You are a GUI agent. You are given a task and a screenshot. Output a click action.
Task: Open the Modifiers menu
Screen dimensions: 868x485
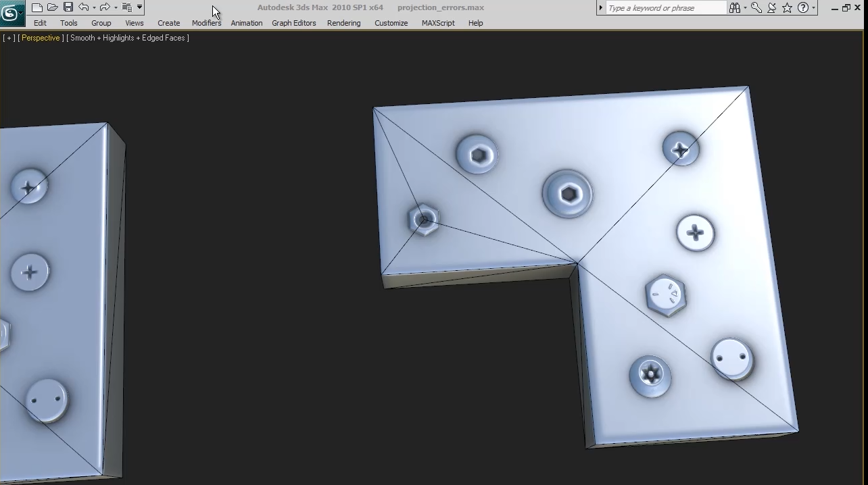pyautogui.click(x=206, y=23)
